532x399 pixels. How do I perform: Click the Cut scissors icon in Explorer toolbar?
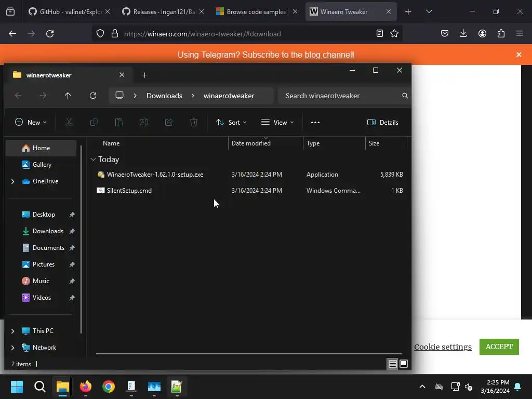click(69, 122)
